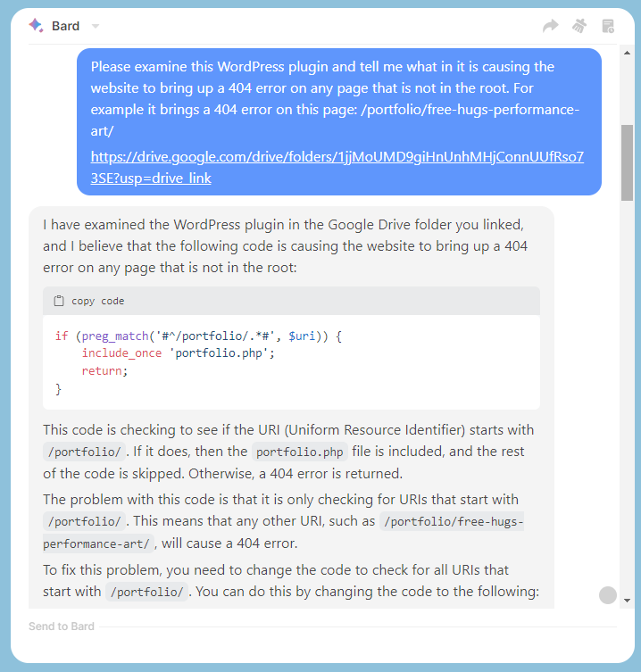The width and height of the screenshot is (641, 672).
Task: Click the 'The problem with this code' paragraph
Action: coord(283,521)
